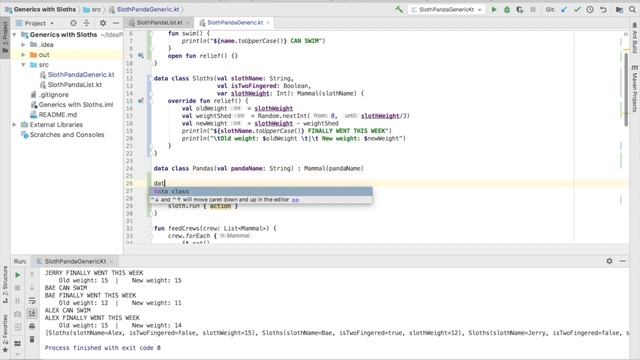Click the Git Revert arrow icon
The image size is (640, 360).
tap(603, 9)
